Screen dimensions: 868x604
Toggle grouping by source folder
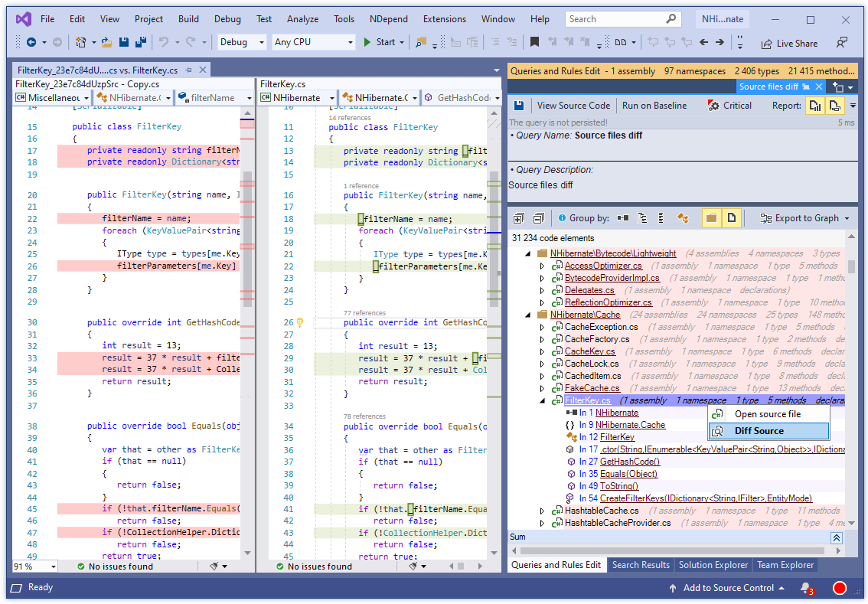click(x=711, y=218)
